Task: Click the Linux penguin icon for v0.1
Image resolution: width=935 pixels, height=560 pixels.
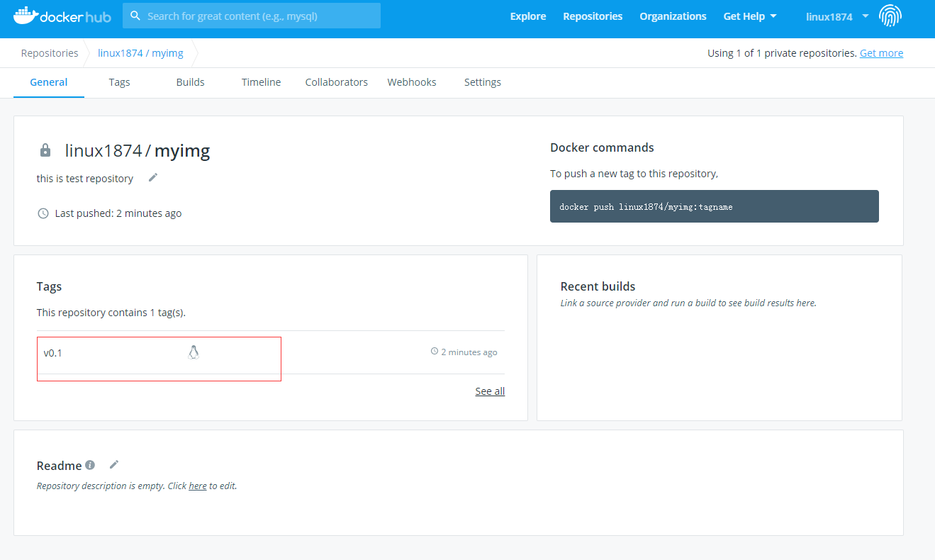Action: point(194,352)
